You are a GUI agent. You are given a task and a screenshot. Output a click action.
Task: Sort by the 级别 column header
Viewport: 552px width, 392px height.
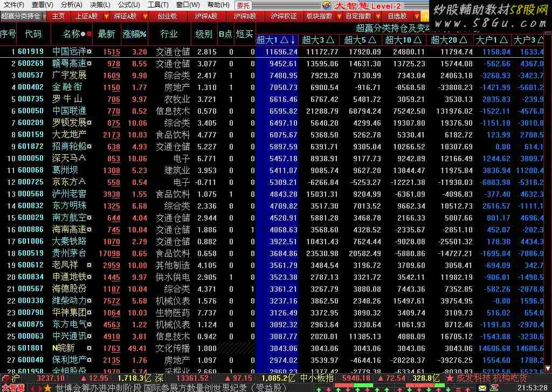tap(204, 34)
